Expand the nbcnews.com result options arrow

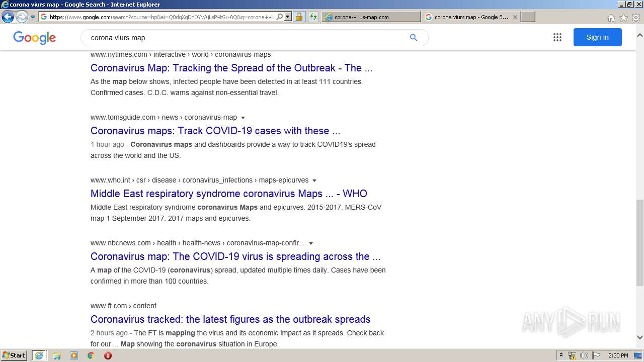click(x=311, y=243)
